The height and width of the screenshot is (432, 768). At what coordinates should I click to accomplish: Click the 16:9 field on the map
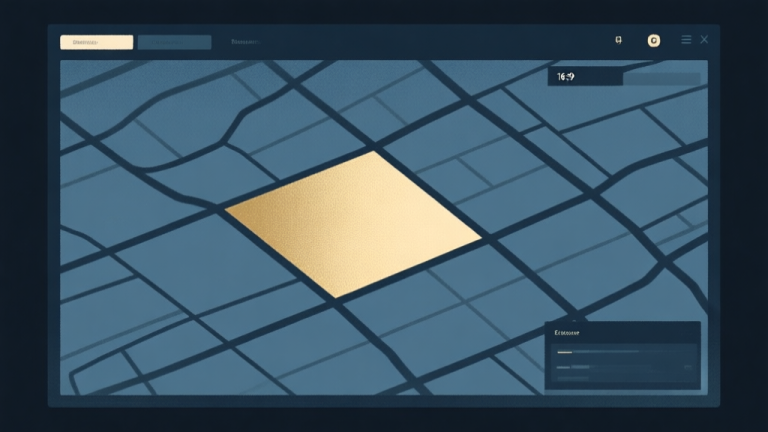(x=585, y=77)
